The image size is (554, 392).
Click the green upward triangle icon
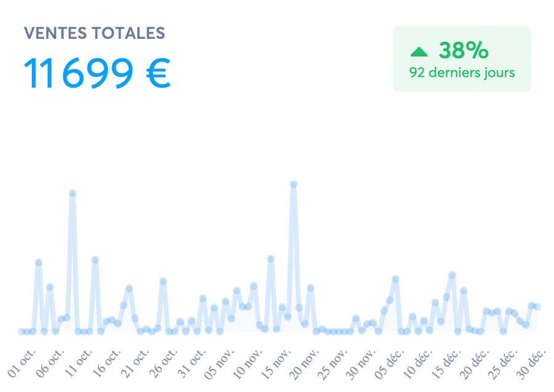pyautogui.click(x=419, y=52)
